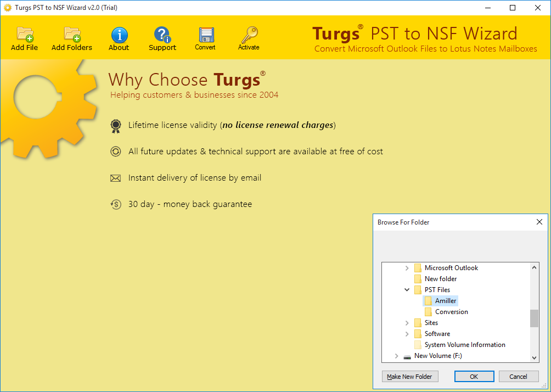The width and height of the screenshot is (551, 392).
Task: Click the New folder folder icon
Action: pos(418,279)
